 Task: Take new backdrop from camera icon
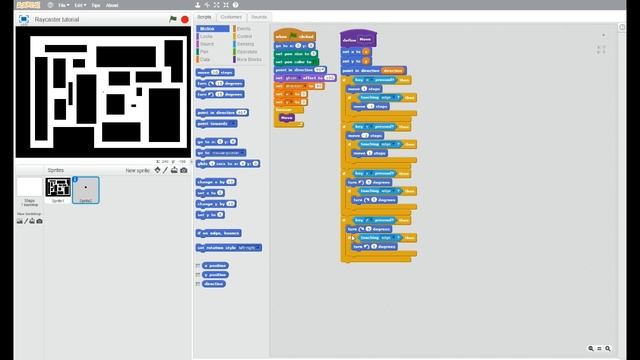pyautogui.click(x=39, y=221)
